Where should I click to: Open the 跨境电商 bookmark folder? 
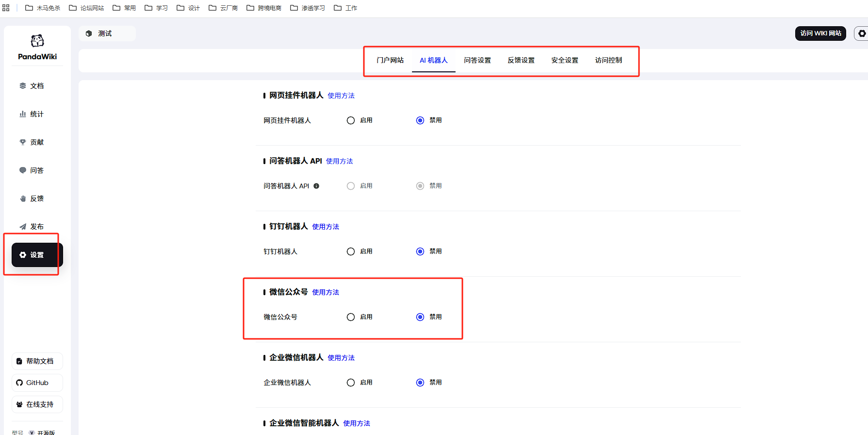point(264,8)
